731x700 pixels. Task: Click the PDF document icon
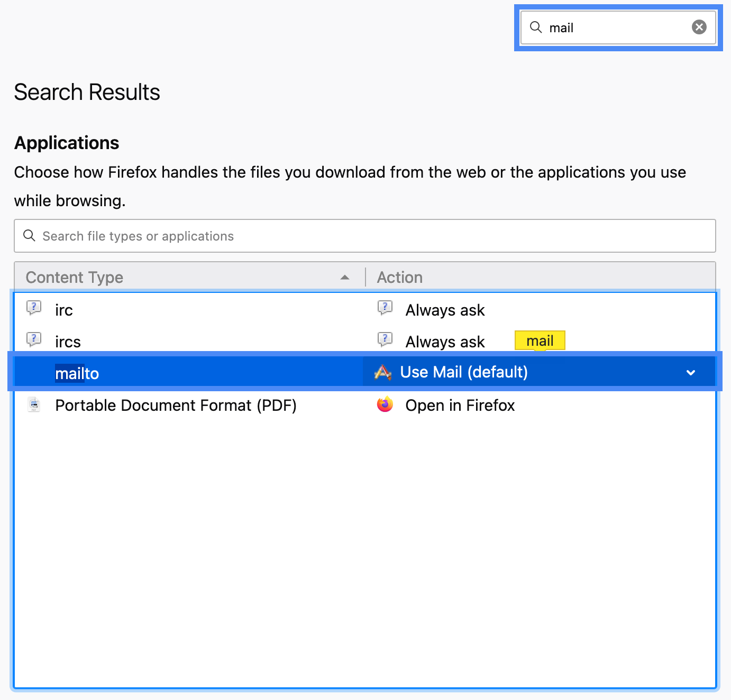tap(33, 404)
